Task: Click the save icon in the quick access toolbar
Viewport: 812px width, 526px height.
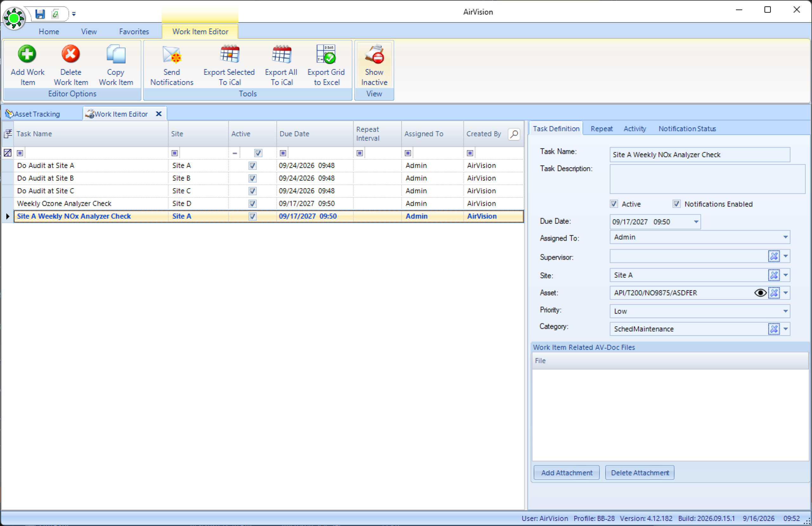Action: click(40, 14)
